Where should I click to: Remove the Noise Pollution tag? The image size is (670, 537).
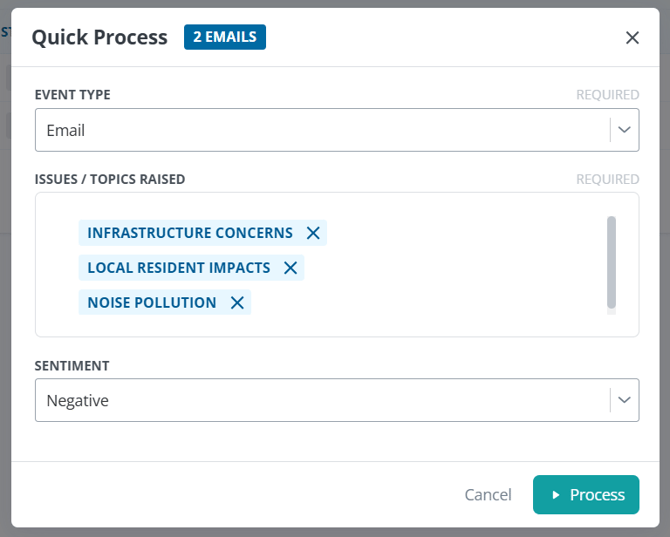click(237, 302)
